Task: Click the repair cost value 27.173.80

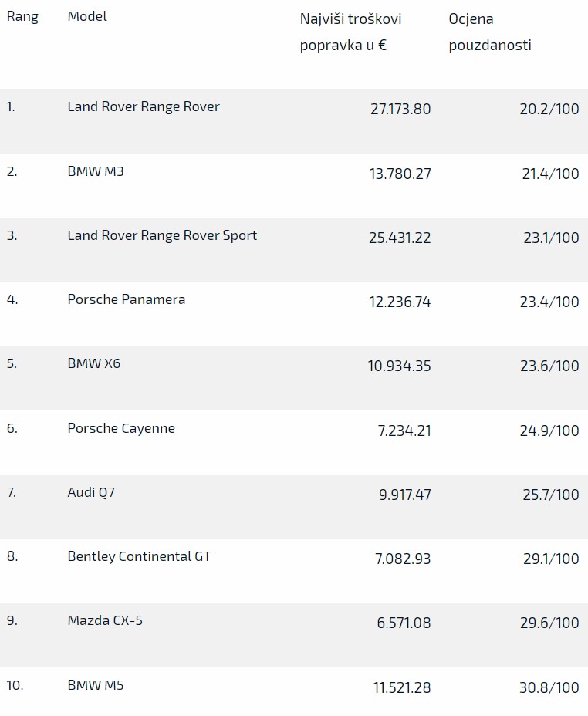Action: (400, 109)
